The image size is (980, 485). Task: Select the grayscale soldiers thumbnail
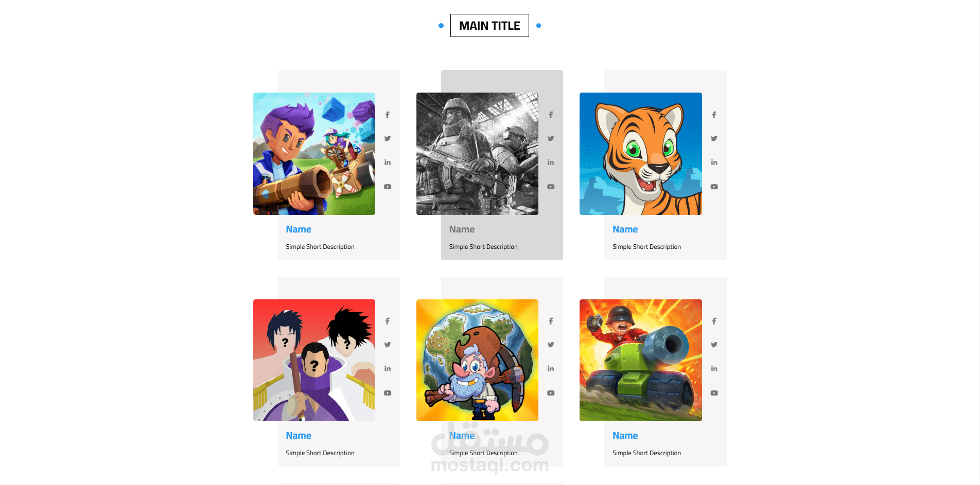pyautogui.click(x=477, y=154)
